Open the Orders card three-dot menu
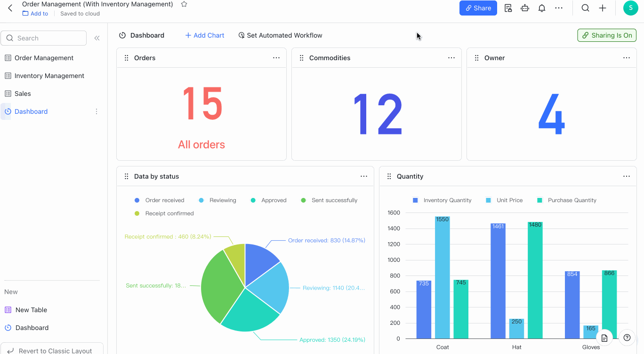644x354 pixels. (x=276, y=58)
